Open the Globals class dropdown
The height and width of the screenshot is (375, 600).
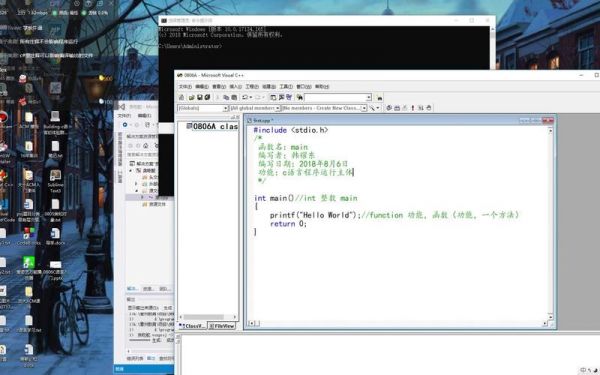(225, 109)
